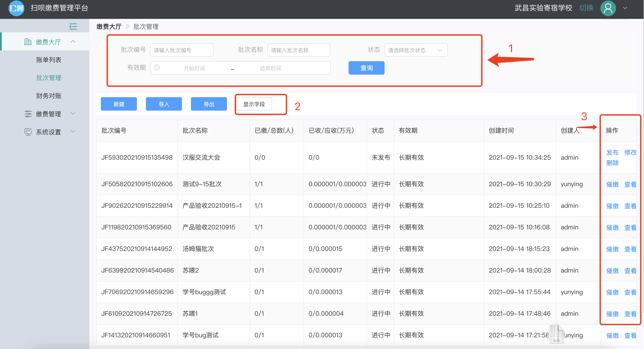Image resolution: width=644 pixels, height=349 pixels.
Task: Click the 未发布 status cell
Action: point(381,157)
